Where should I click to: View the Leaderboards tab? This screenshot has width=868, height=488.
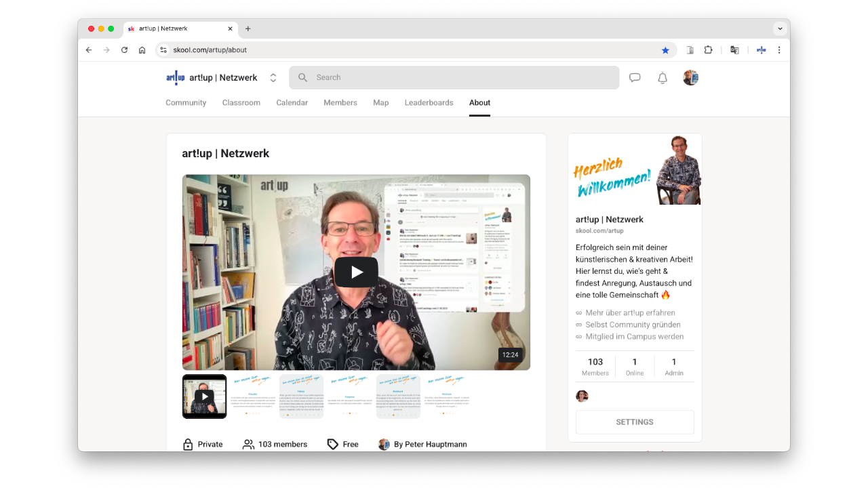tap(429, 103)
